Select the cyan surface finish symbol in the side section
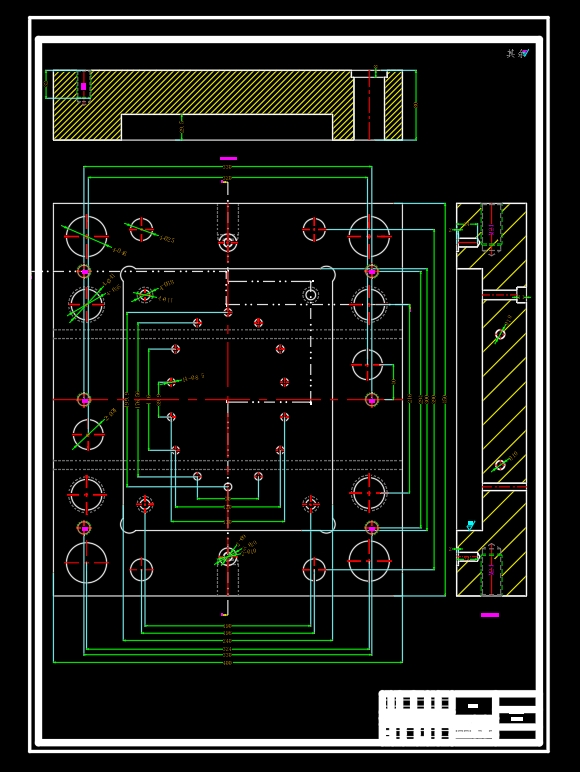Screen dimensions: 580x772 coord(471,525)
